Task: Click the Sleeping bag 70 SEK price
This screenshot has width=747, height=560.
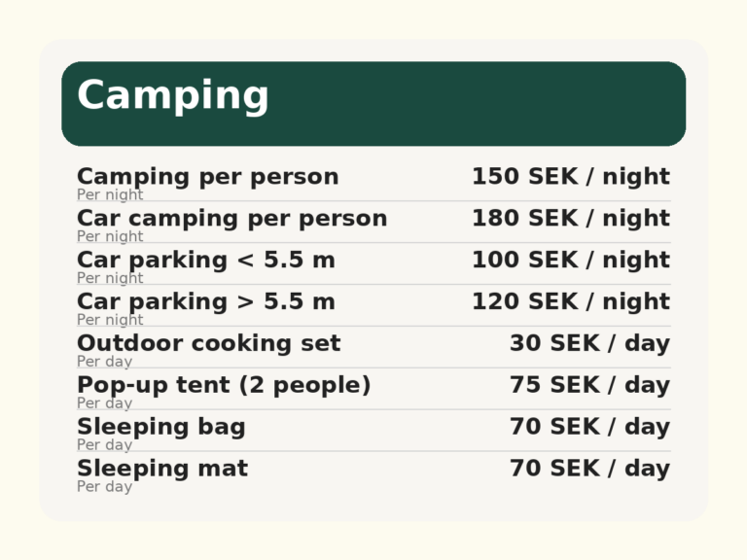Action: click(588, 427)
